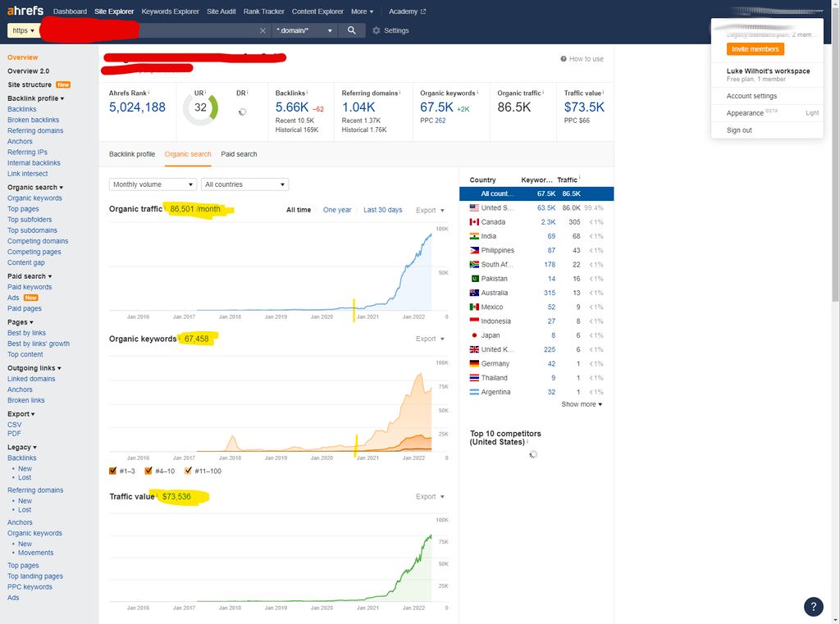Open the *.domain/* mode dropdown
Screen dimensions: 840x624
305,30
